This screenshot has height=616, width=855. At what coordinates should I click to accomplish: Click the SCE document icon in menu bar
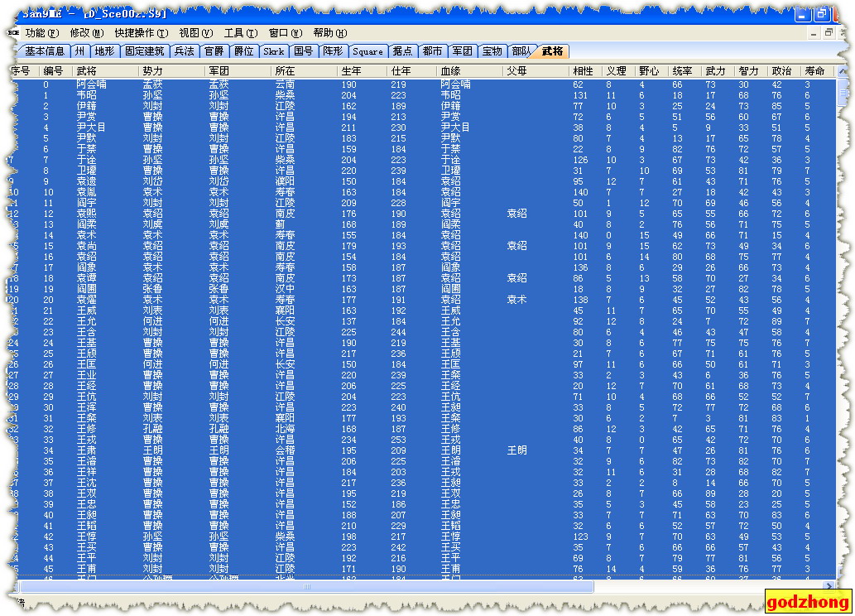pos(13,33)
